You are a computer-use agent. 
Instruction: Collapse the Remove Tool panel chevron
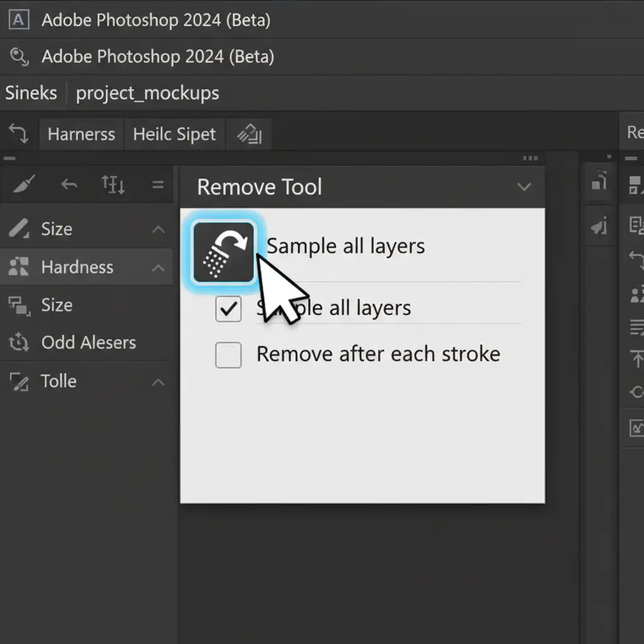[523, 187]
